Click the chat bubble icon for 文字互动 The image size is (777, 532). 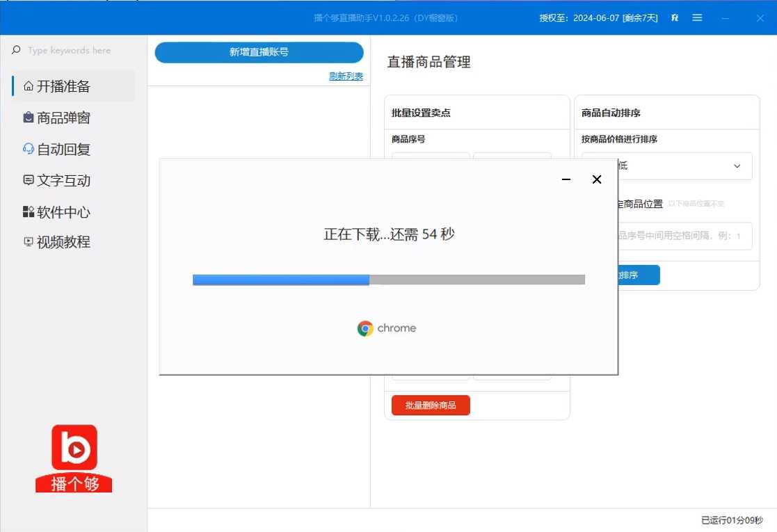[28, 181]
